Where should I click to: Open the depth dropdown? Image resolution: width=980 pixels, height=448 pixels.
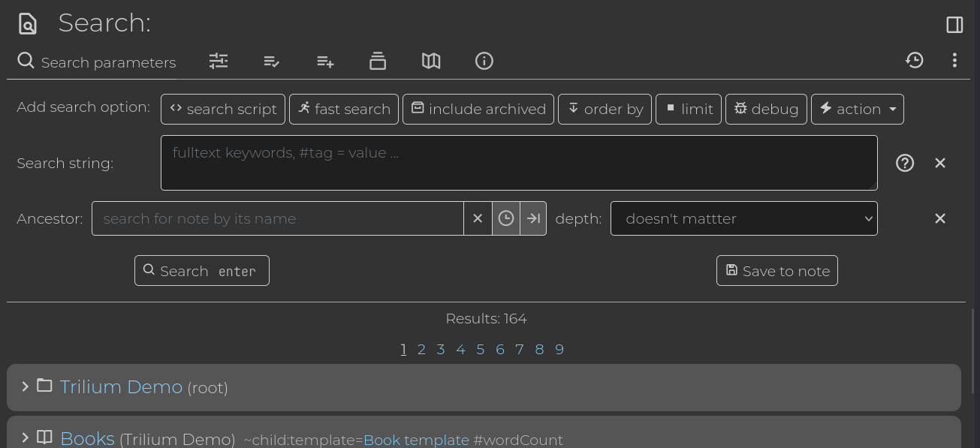pyautogui.click(x=744, y=218)
